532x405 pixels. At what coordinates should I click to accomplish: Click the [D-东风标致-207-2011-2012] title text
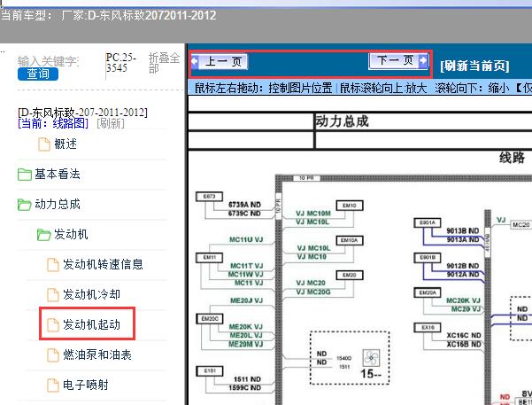83,113
